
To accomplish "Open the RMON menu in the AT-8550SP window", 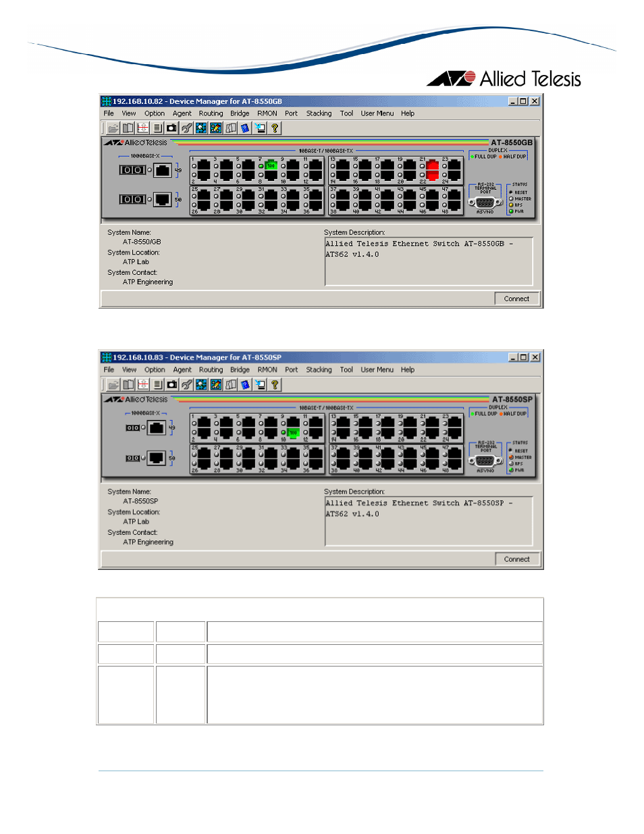I will (x=267, y=370).
